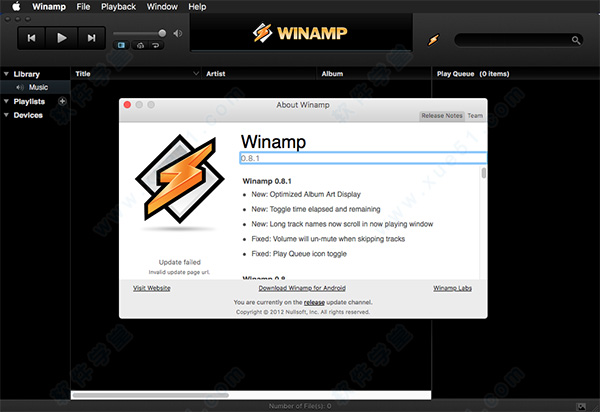
Task: Open Download Winamp for Android link
Action: click(x=302, y=288)
